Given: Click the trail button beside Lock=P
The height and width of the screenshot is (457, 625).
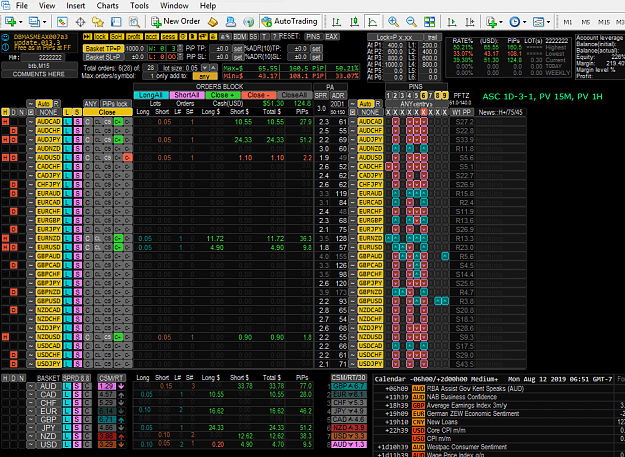Looking at the screenshot, I should [x=432, y=37].
